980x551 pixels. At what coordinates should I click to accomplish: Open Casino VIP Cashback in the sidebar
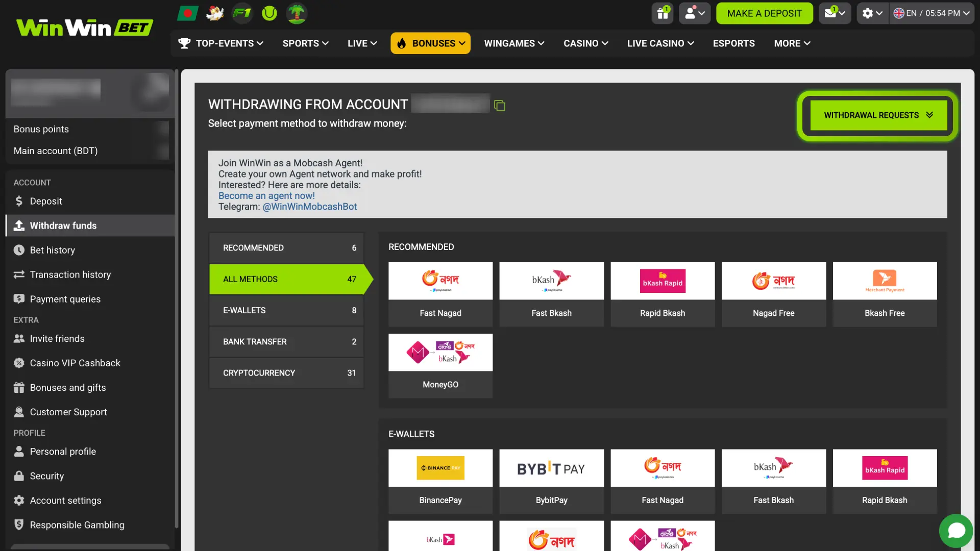tap(90, 363)
